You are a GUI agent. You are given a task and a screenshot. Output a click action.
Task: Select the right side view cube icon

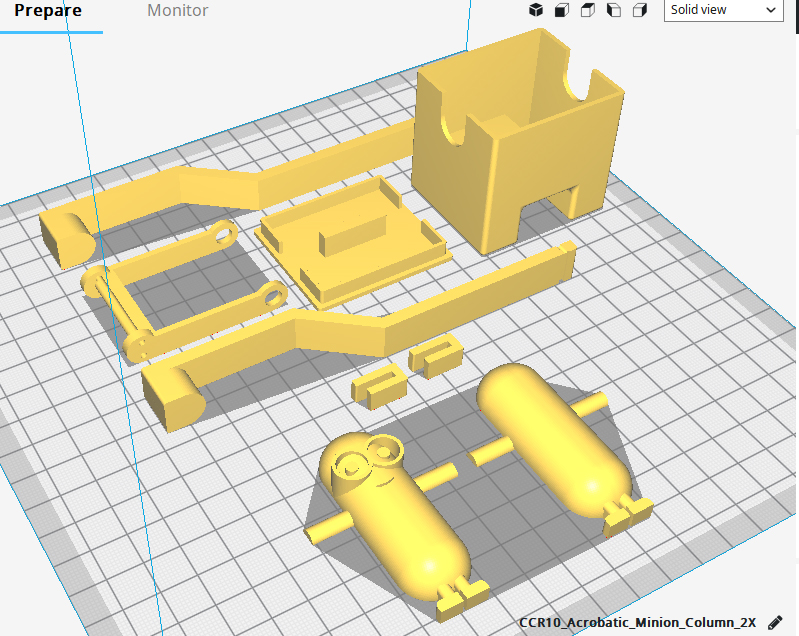coord(640,10)
